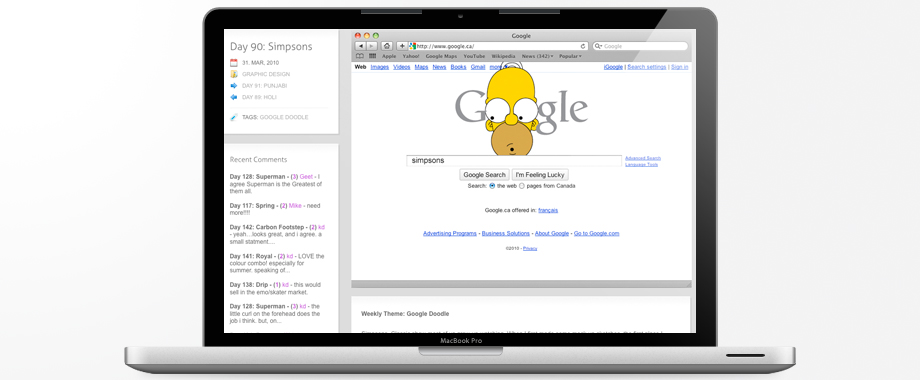Open Gmail from the top nav
Viewport: 920px width, 380px height.
tap(478, 67)
